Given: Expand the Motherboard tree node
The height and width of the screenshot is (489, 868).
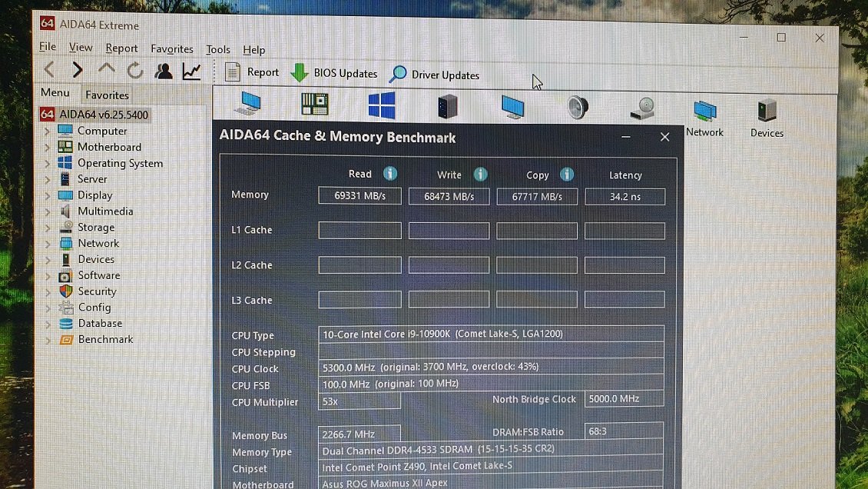Looking at the screenshot, I should [x=47, y=148].
